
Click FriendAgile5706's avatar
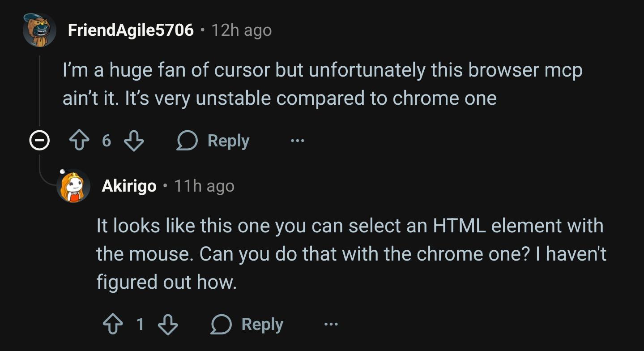coord(39,30)
